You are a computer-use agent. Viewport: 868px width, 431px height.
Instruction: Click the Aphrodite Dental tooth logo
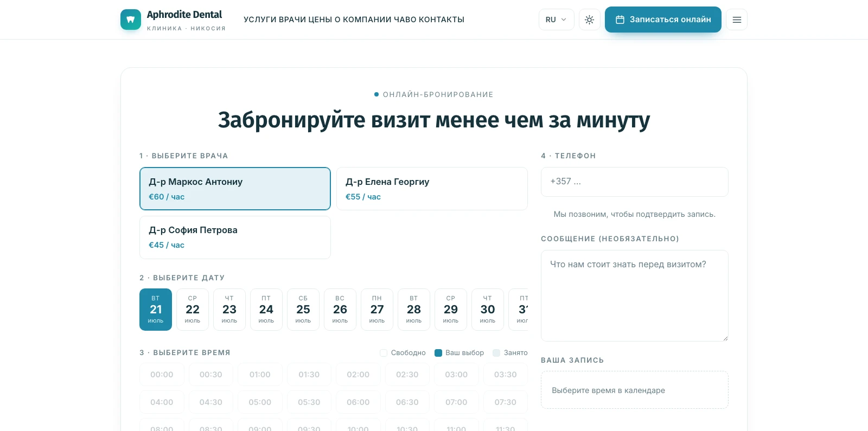(131, 20)
